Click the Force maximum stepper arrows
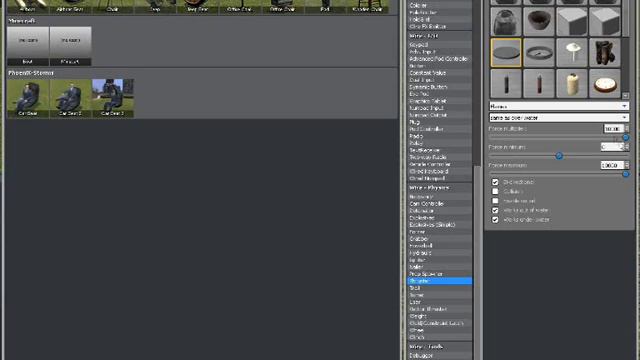The height and width of the screenshot is (360, 640). [627, 165]
